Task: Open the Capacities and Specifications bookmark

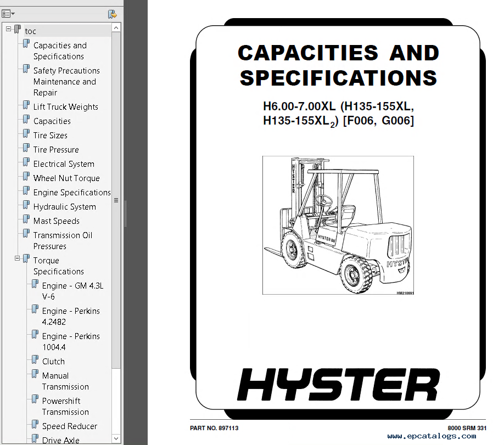Action: point(60,51)
